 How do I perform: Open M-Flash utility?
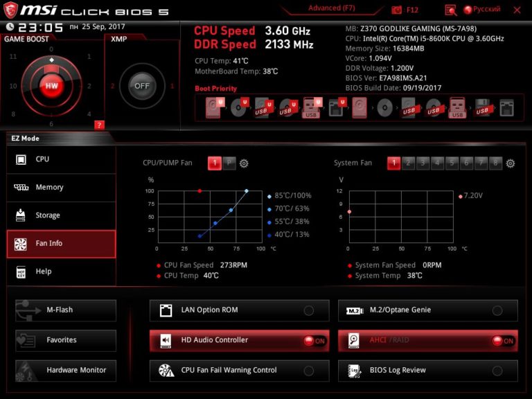pos(66,310)
